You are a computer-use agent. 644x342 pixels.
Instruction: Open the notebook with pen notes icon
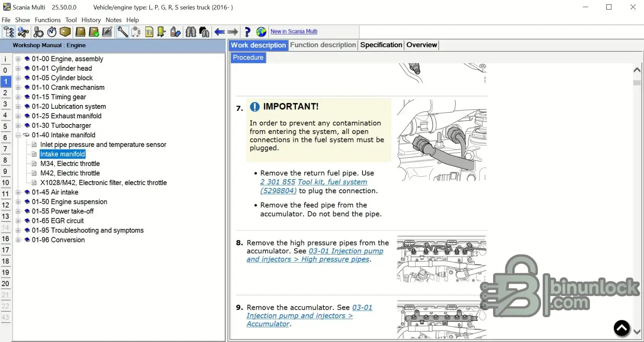pyautogui.click(x=107, y=32)
